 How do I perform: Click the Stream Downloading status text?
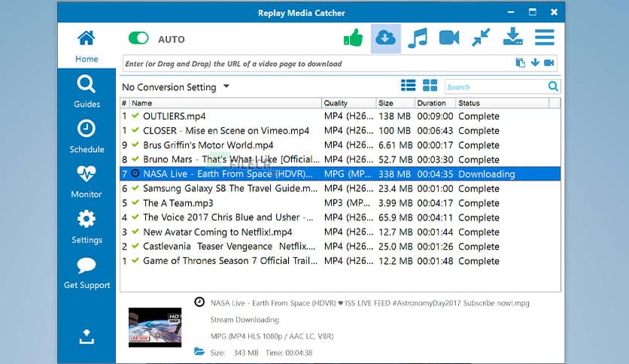245,320
